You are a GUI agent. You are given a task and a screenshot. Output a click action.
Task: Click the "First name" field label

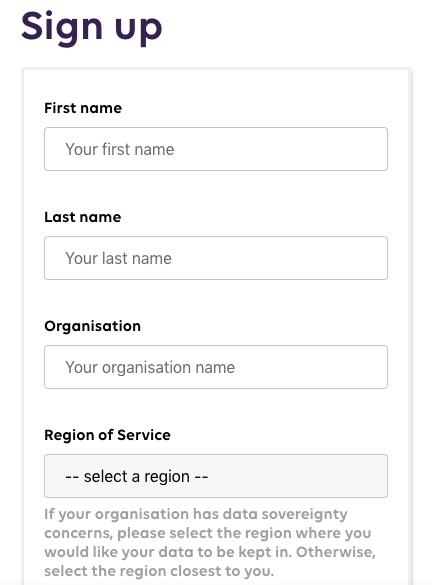83,108
